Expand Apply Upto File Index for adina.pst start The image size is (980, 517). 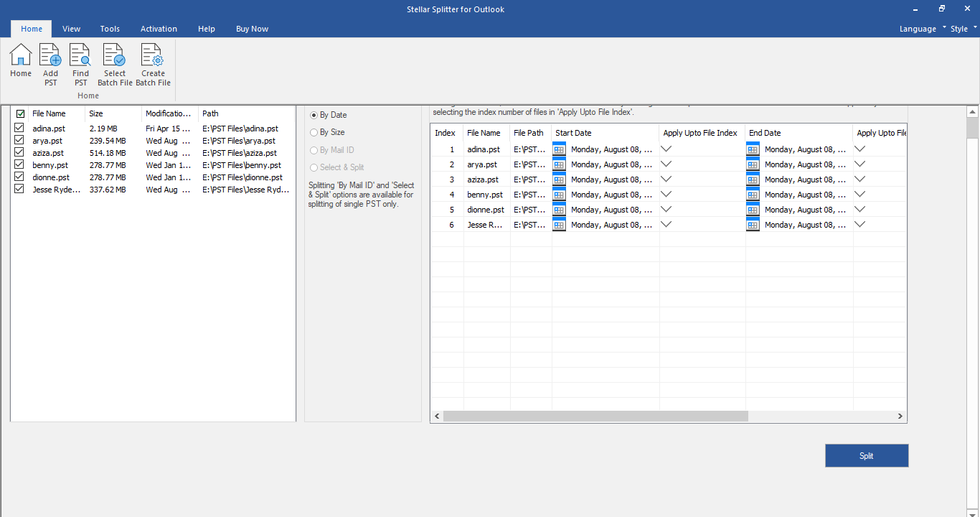tap(666, 149)
